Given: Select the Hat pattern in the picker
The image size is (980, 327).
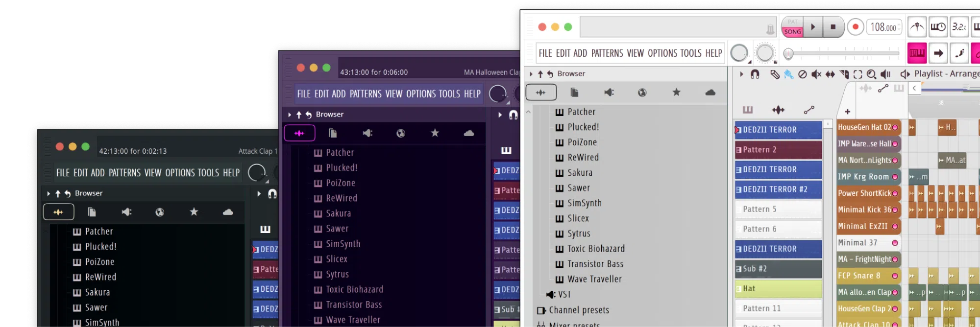Looking at the screenshot, I should click(x=778, y=289).
